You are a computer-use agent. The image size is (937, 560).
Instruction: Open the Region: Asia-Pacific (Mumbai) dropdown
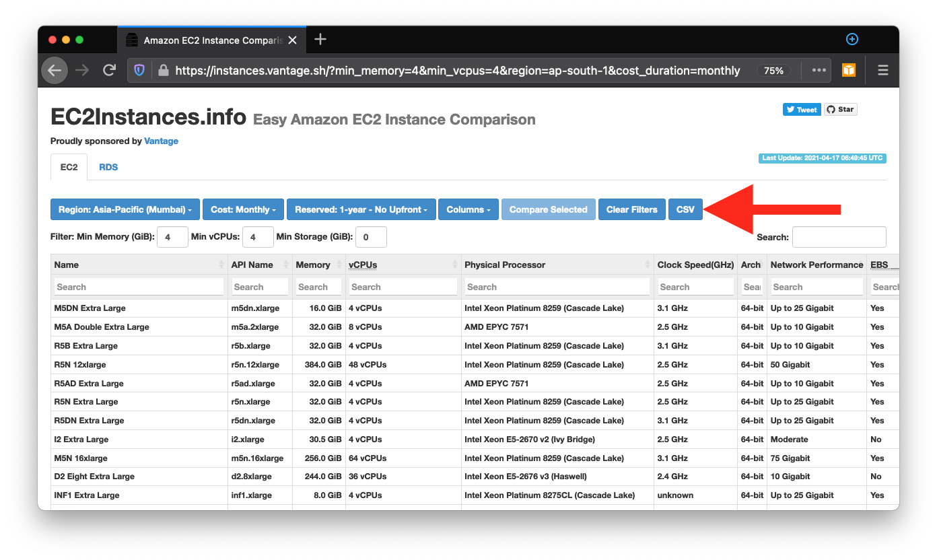tap(125, 209)
